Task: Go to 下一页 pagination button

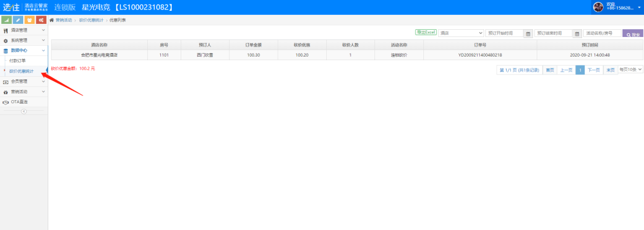Action: (593, 70)
